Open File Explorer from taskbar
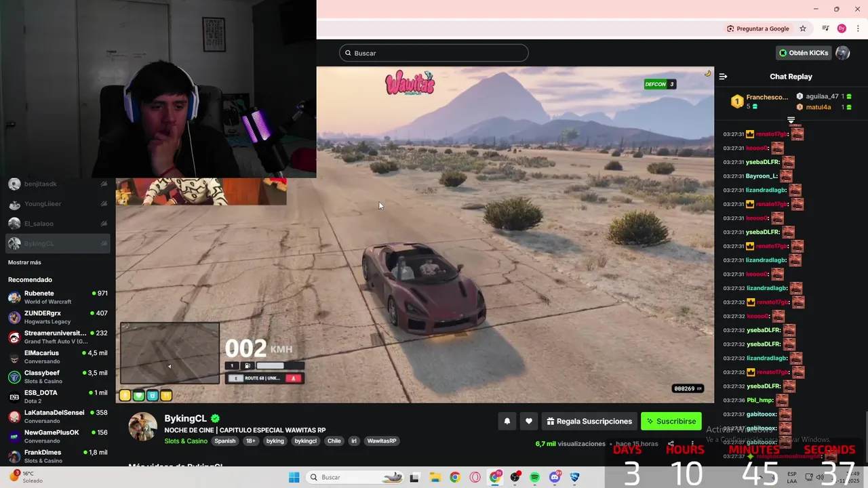Viewport: 868px width, 488px height. pyautogui.click(x=435, y=477)
